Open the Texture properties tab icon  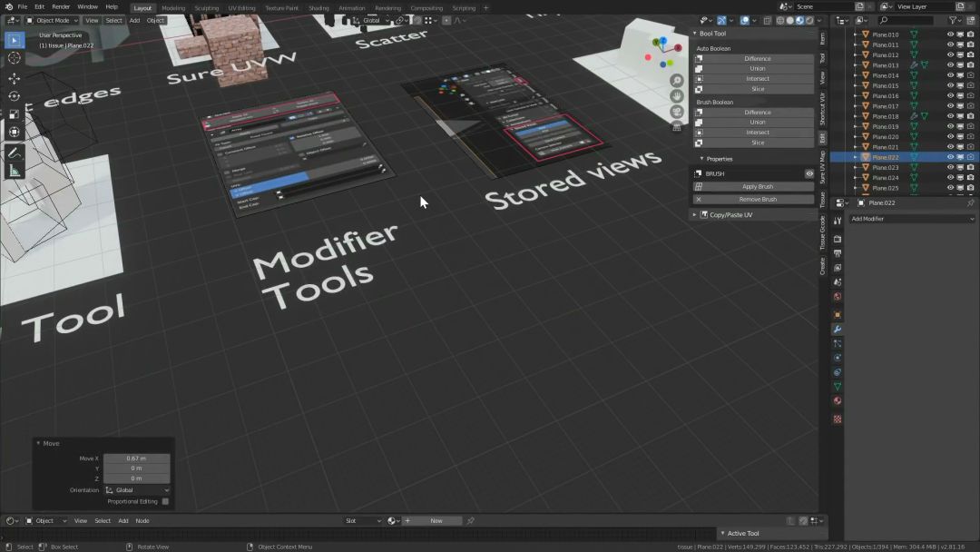838,419
